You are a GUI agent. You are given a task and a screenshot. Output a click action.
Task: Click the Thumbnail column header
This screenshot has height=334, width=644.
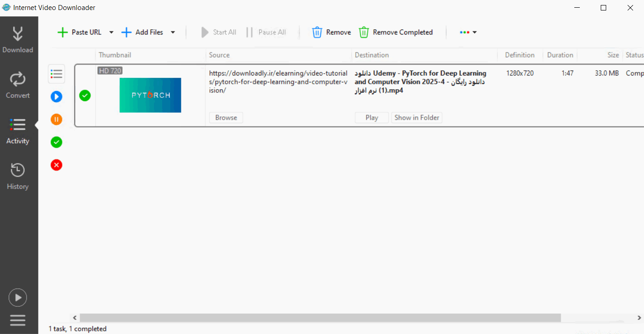pyautogui.click(x=150, y=55)
